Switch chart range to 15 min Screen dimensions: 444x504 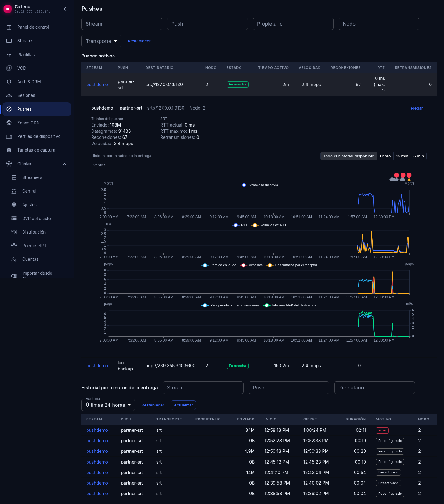[x=402, y=156]
